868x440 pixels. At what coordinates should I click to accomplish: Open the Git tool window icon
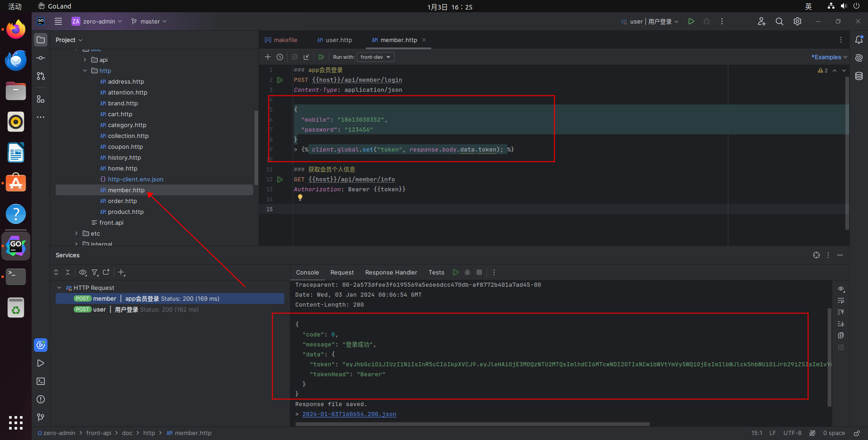click(x=41, y=417)
